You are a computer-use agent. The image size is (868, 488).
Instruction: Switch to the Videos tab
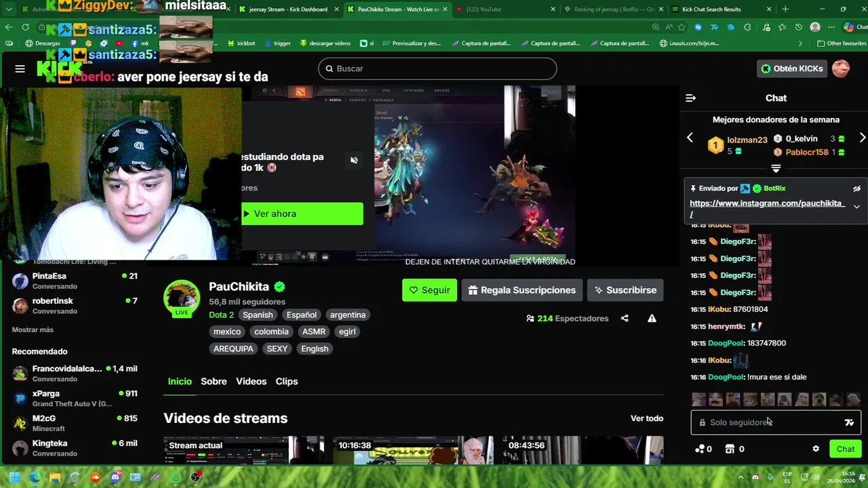(x=251, y=382)
